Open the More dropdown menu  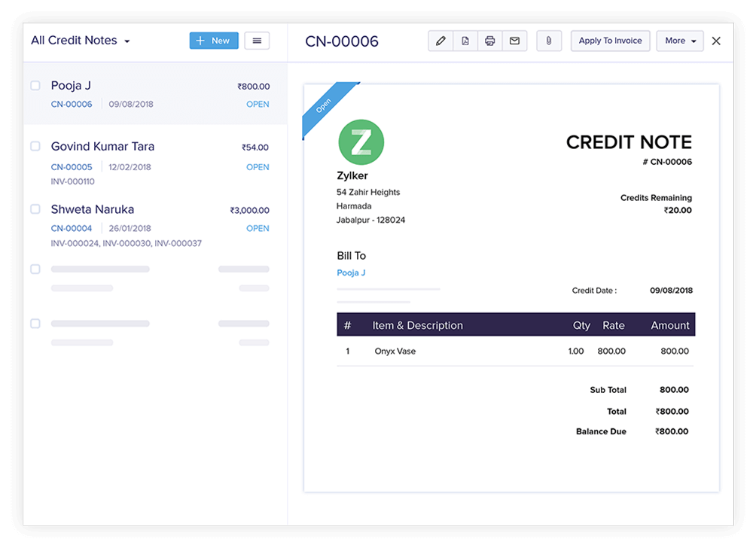click(x=680, y=41)
